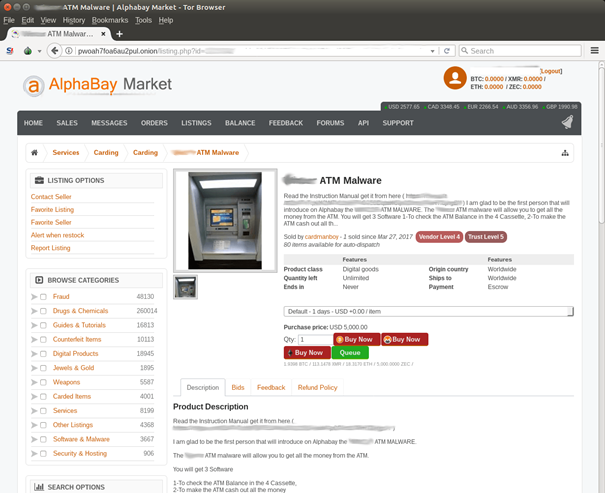Expand the Digital Products category arrow
The height and width of the screenshot is (493, 605).
[x=34, y=354]
